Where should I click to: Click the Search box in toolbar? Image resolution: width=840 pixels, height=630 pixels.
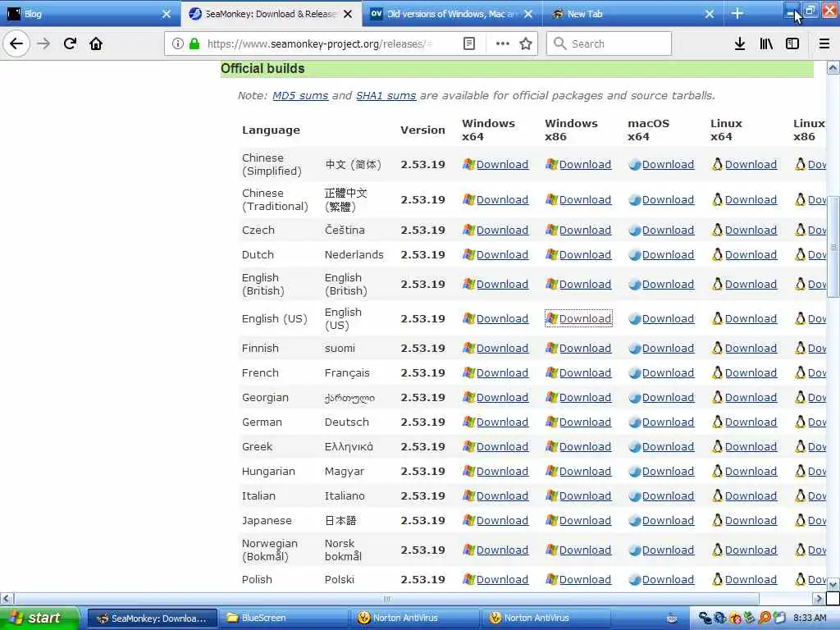pos(609,43)
